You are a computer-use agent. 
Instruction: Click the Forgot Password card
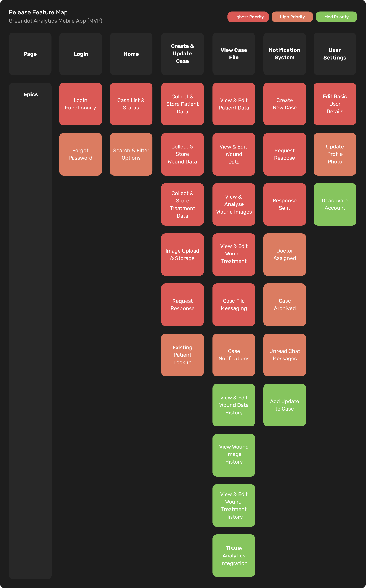click(x=81, y=154)
